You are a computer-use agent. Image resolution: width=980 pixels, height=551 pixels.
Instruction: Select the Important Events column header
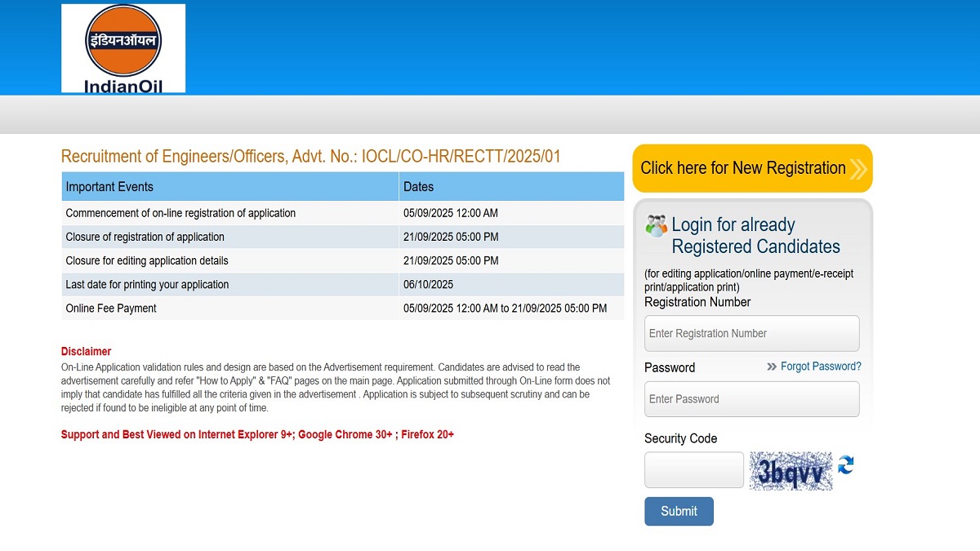[x=109, y=186]
